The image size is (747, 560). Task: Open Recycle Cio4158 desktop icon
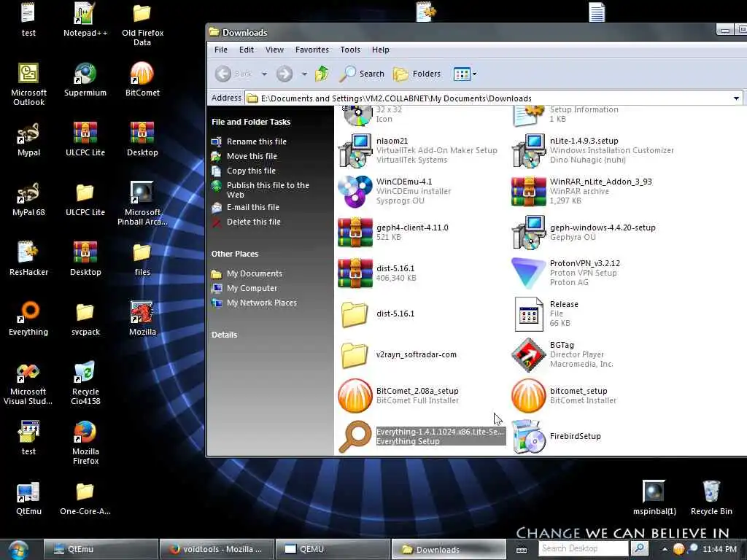(x=85, y=384)
